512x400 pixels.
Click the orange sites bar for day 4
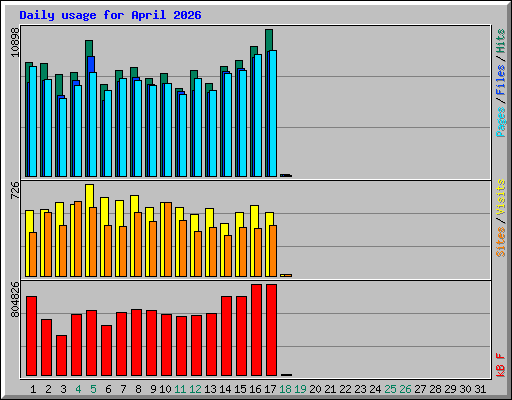(x=78, y=239)
